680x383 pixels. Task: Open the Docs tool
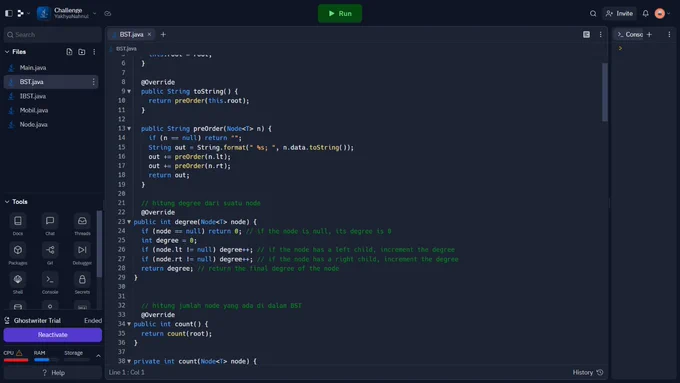[18, 224]
